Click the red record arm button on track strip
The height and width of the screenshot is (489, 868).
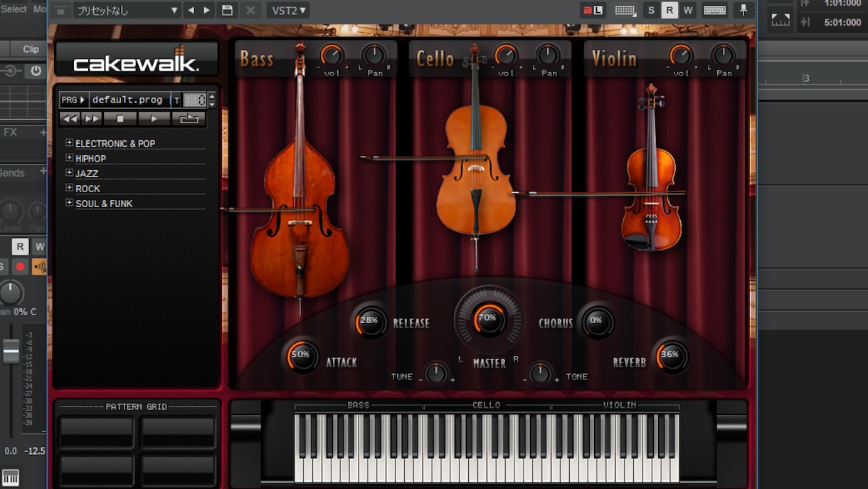[20, 267]
